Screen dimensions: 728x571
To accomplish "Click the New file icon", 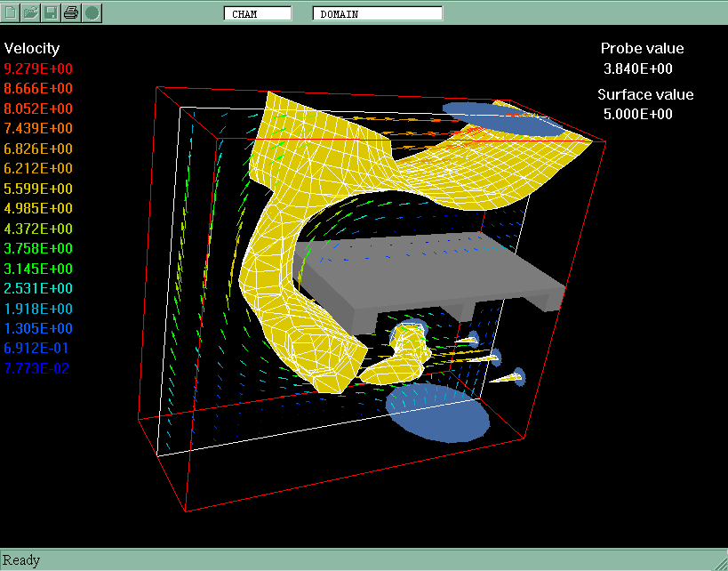I will pos(11,12).
